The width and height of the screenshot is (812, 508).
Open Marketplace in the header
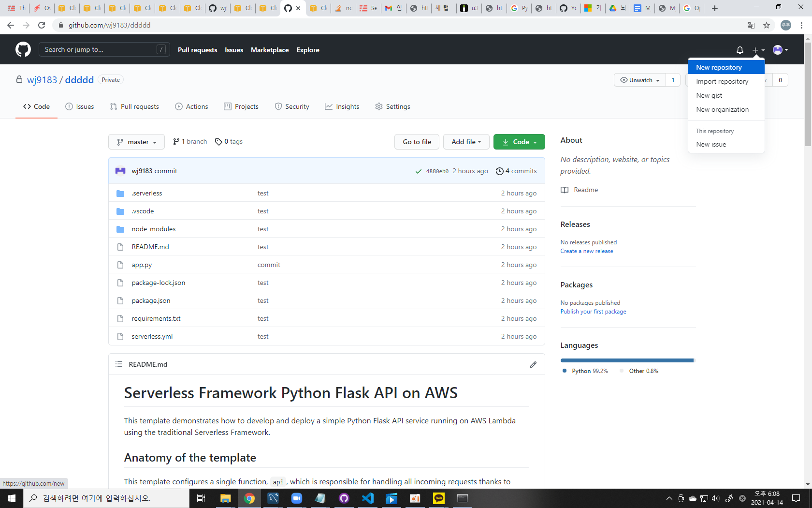[270, 50]
